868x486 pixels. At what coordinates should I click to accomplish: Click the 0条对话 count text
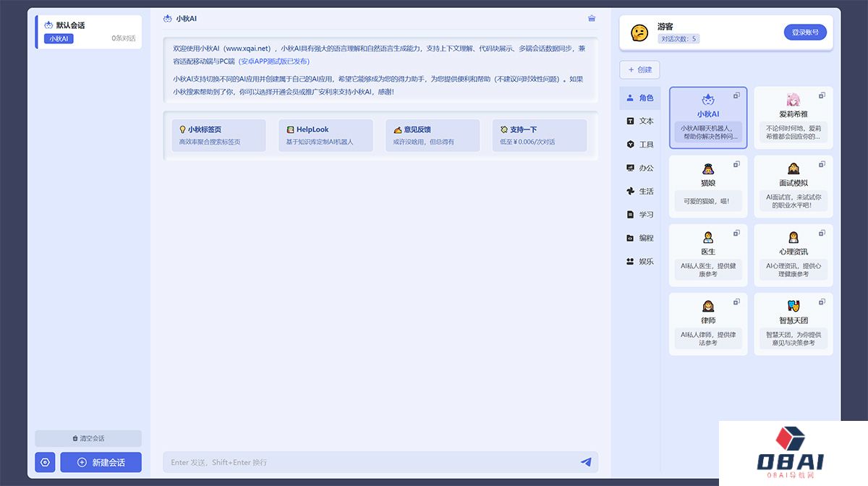click(x=123, y=38)
